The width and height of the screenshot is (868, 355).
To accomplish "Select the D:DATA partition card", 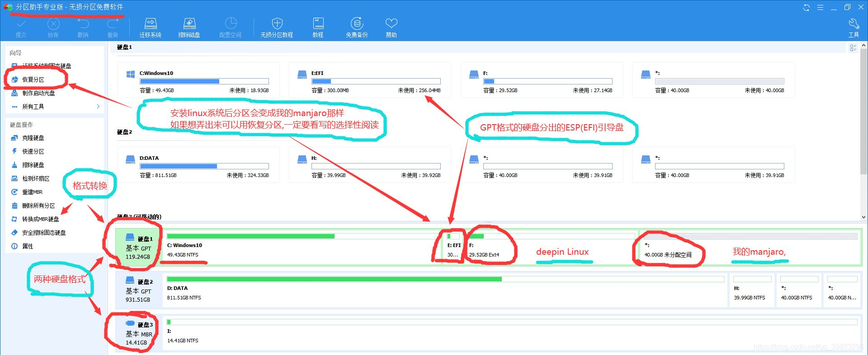I will (198, 165).
